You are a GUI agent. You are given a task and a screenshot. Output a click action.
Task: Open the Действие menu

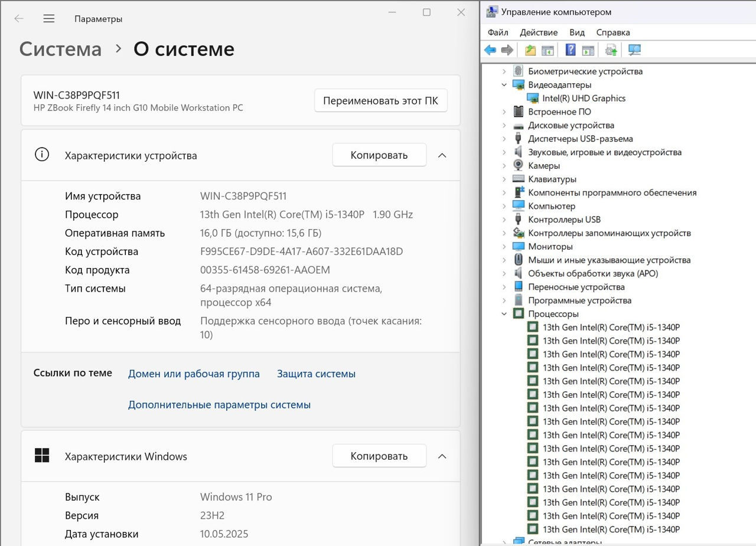click(x=539, y=32)
